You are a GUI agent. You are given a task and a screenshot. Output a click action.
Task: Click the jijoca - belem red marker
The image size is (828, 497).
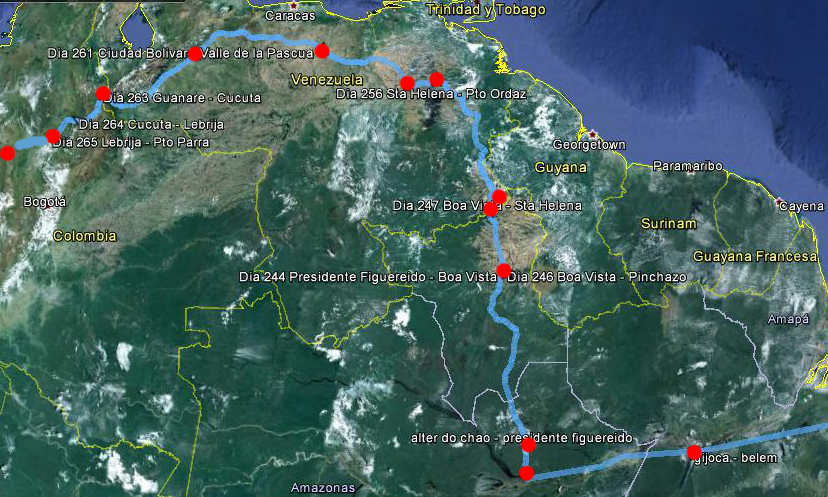(694, 452)
